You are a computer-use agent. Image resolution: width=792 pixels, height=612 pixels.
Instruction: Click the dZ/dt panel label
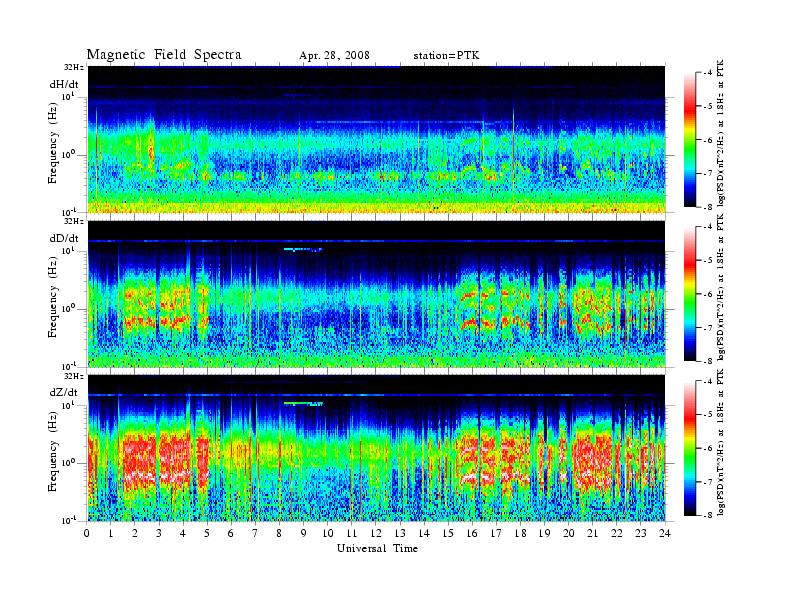[x=64, y=392]
